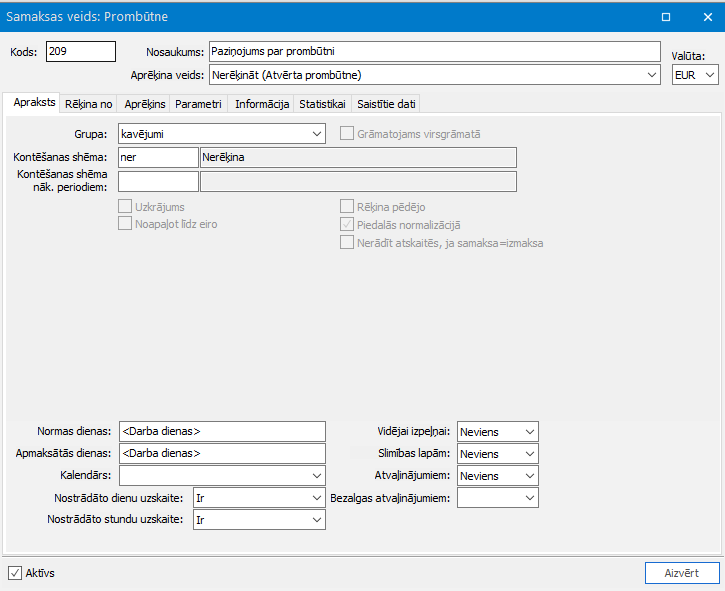Image resolution: width=725 pixels, height=591 pixels.
Task: Toggle the Aktīvs checkbox
Action: coord(15,573)
